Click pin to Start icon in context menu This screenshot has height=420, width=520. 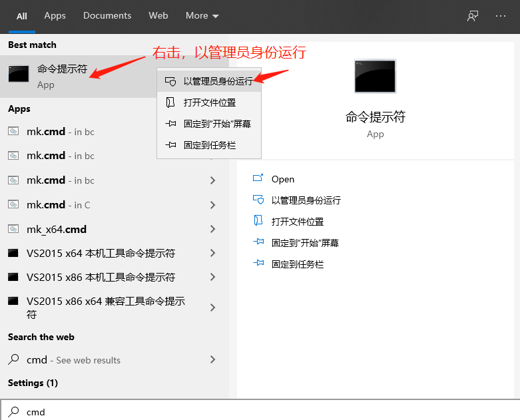point(170,124)
